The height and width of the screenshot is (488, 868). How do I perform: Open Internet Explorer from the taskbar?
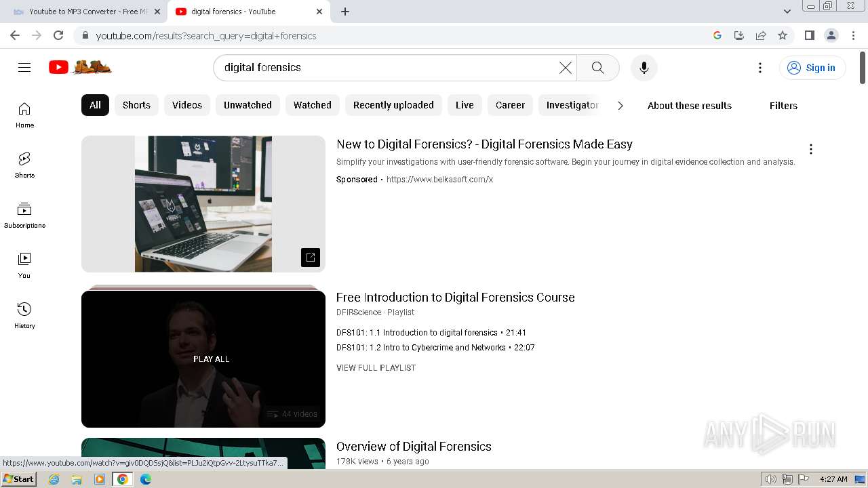[54, 479]
